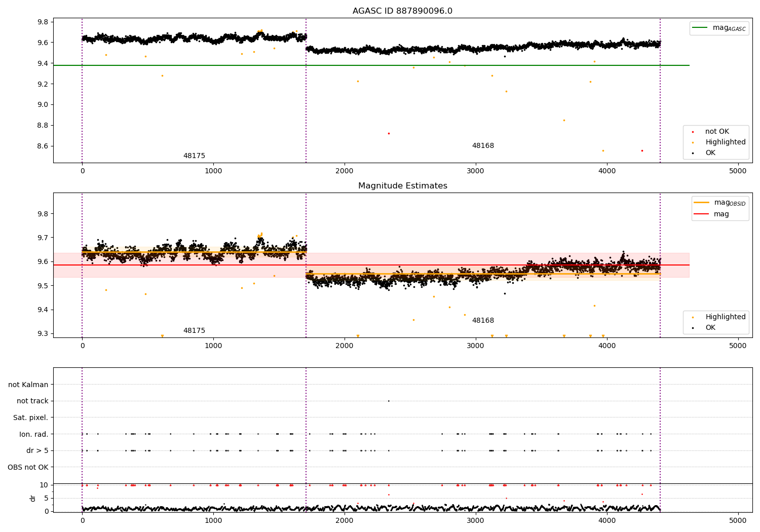Click x-axis tick 5000 in bottom plot
The width and height of the screenshot is (760, 532).
coord(738,520)
